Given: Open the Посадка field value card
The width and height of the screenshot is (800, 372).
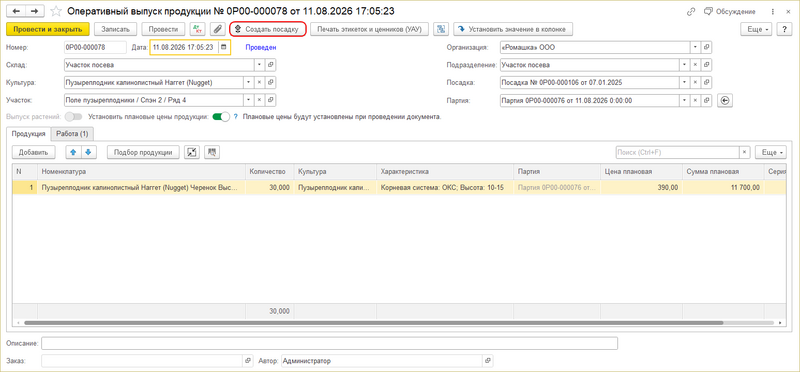Looking at the screenshot, I should [707, 83].
